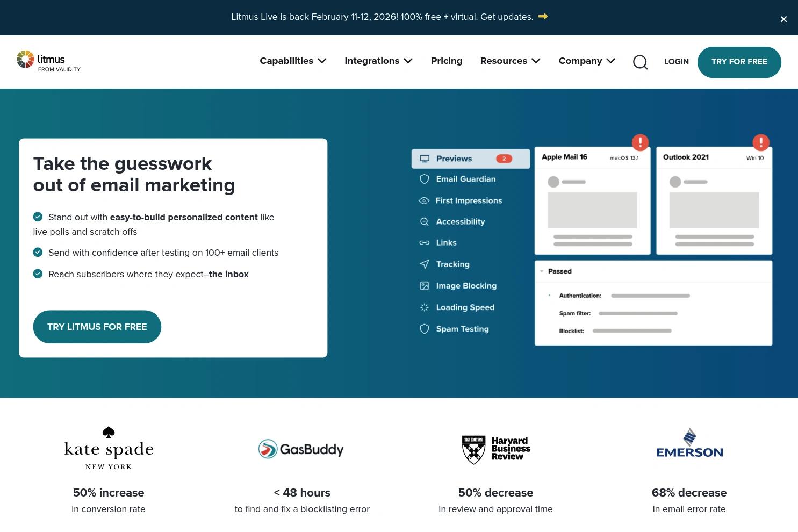Click the Outlook 2021 preview thumbnail
Screen dimensions: 798x532
tap(714, 201)
